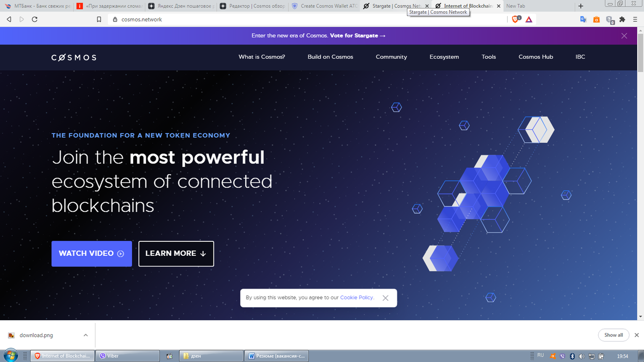
Task: Click the LEARN MORE button
Action: point(176,254)
